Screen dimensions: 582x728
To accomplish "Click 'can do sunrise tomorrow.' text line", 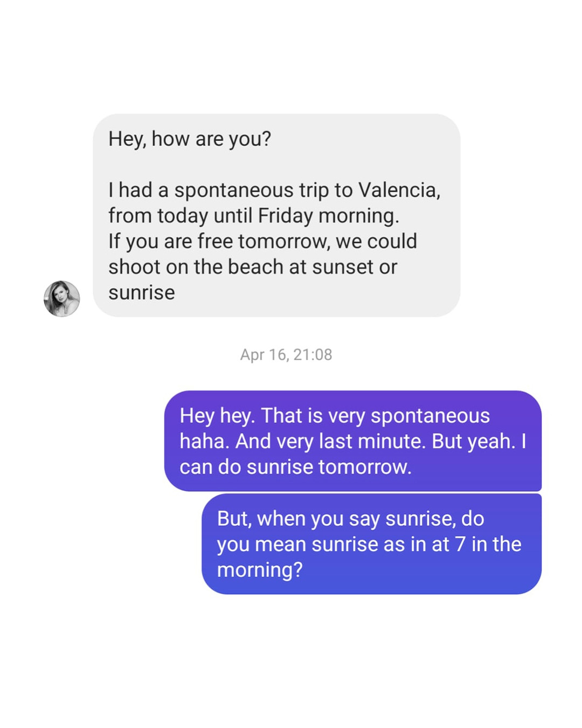I will (x=295, y=467).
